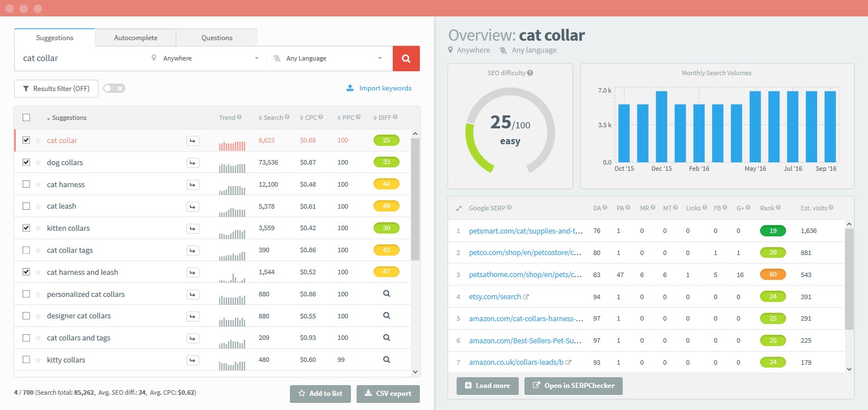Open the Questions tab
This screenshot has height=410, width=868.
216,37
